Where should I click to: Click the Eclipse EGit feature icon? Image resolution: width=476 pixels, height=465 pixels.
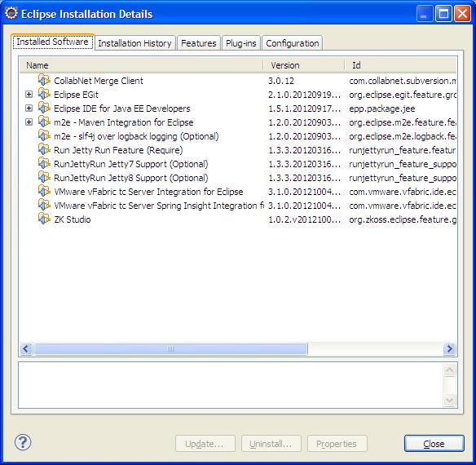[44, 94]
